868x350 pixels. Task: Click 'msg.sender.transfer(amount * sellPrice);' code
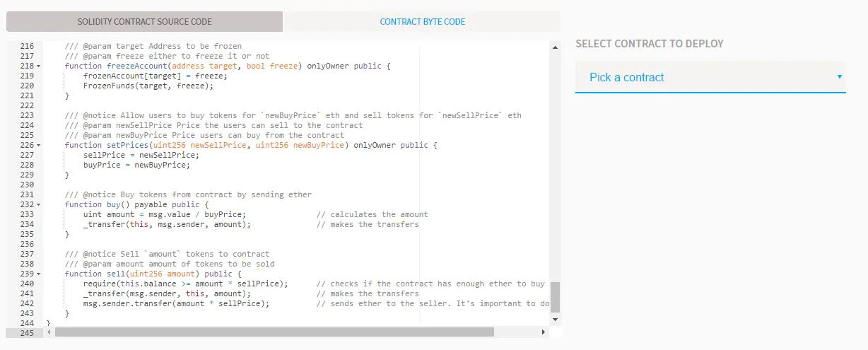coord(177,303)
